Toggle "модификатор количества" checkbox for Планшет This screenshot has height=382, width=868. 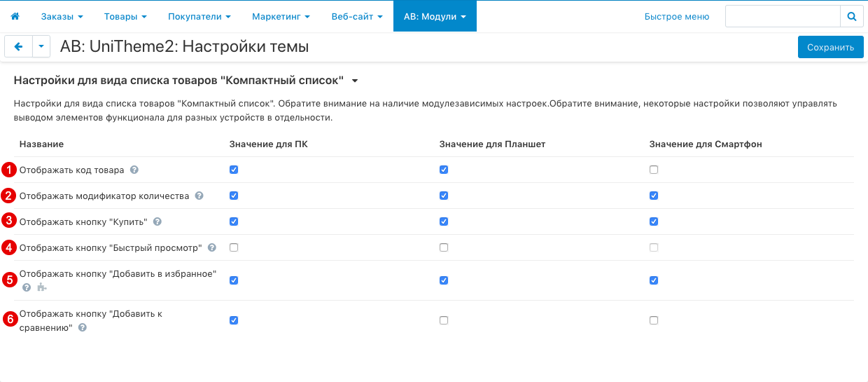444,196
